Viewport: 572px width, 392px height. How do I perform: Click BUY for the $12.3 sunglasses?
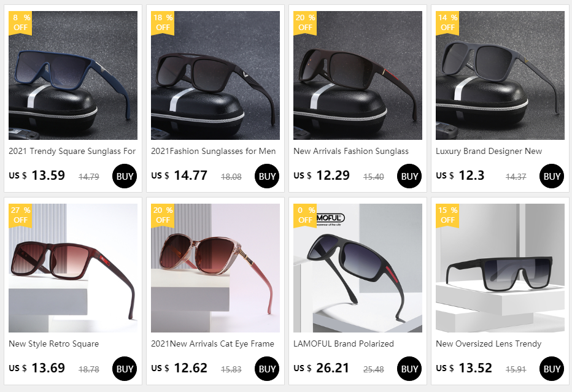point(552,176)
